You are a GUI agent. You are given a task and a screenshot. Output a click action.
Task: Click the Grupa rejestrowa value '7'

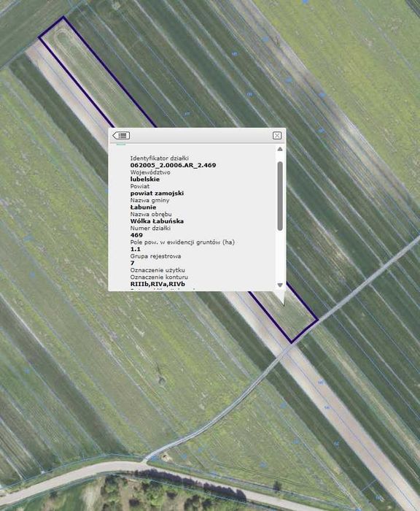click(x=132, y=264)
